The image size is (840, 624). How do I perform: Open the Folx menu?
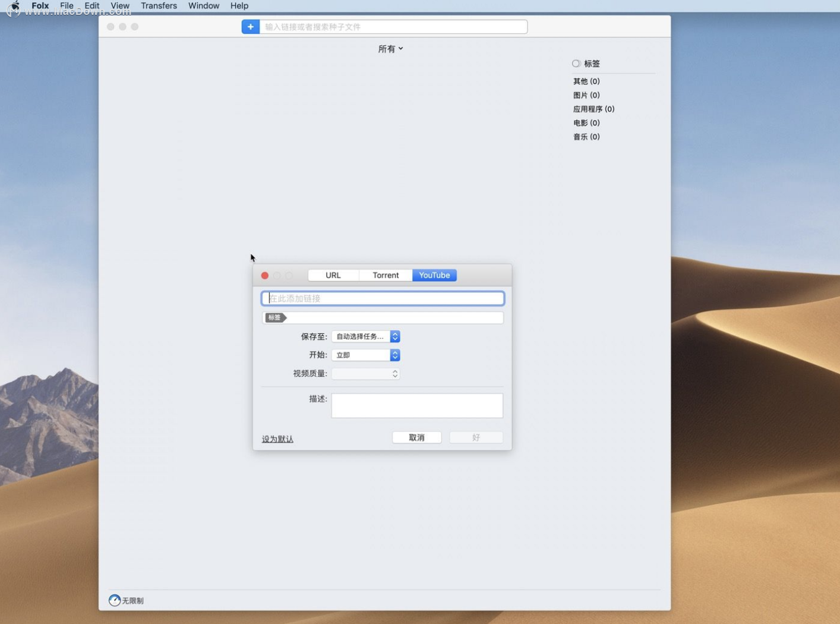(40, 6)
